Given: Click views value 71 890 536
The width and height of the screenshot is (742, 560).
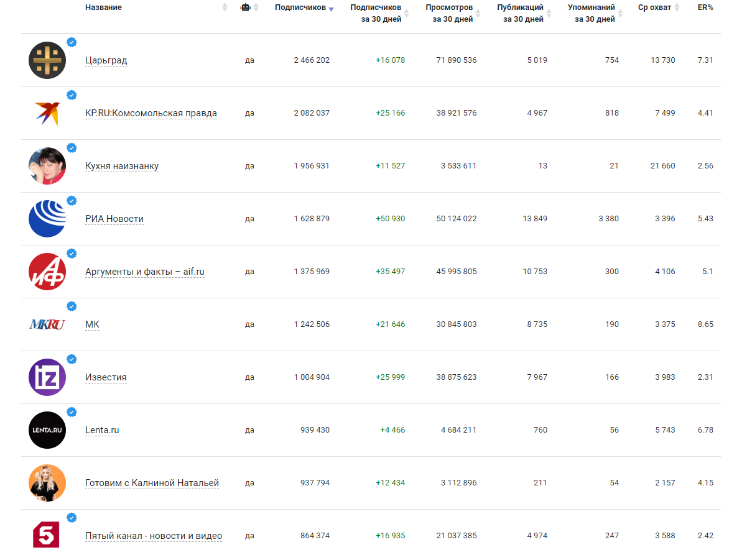Looking at the screenshot, I should [456, 60].
